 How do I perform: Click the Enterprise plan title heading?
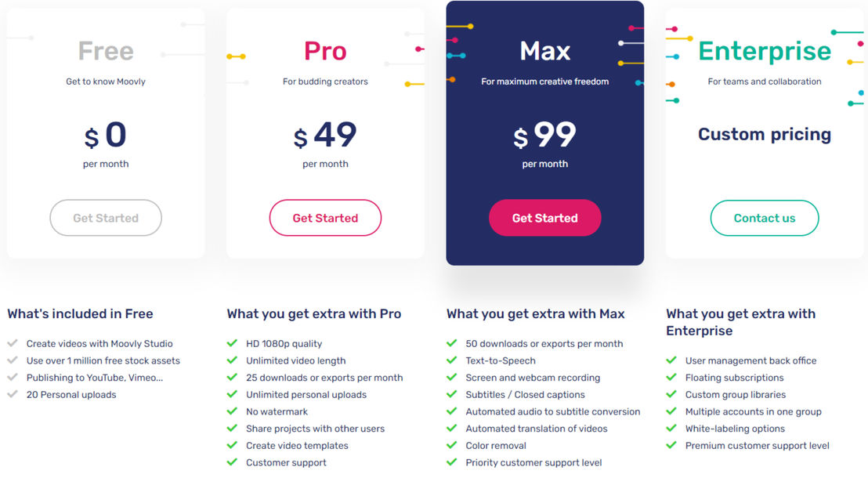(x=765, y=51)
